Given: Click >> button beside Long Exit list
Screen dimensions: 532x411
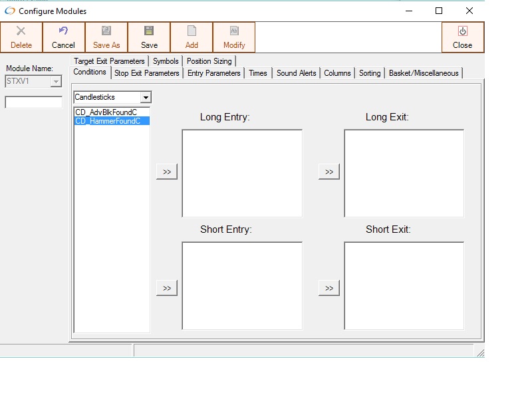Looking at the screenshot, I should 329,172.
